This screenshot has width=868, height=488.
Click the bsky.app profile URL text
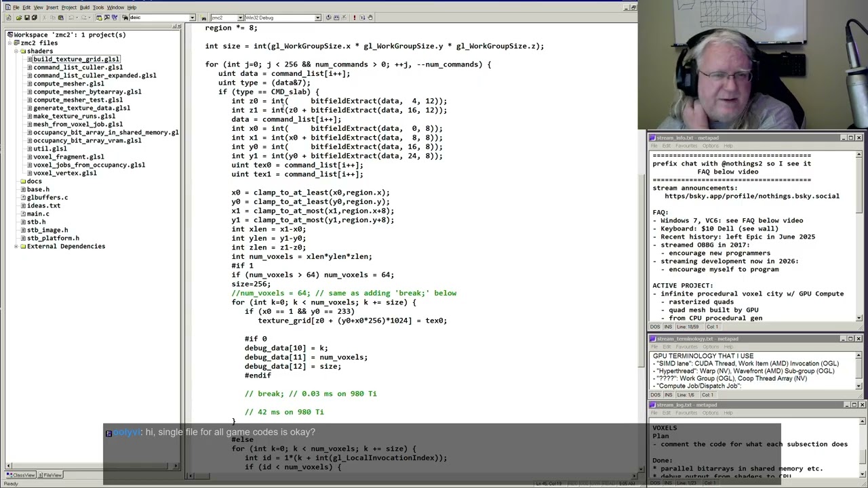tap(751, 196)
